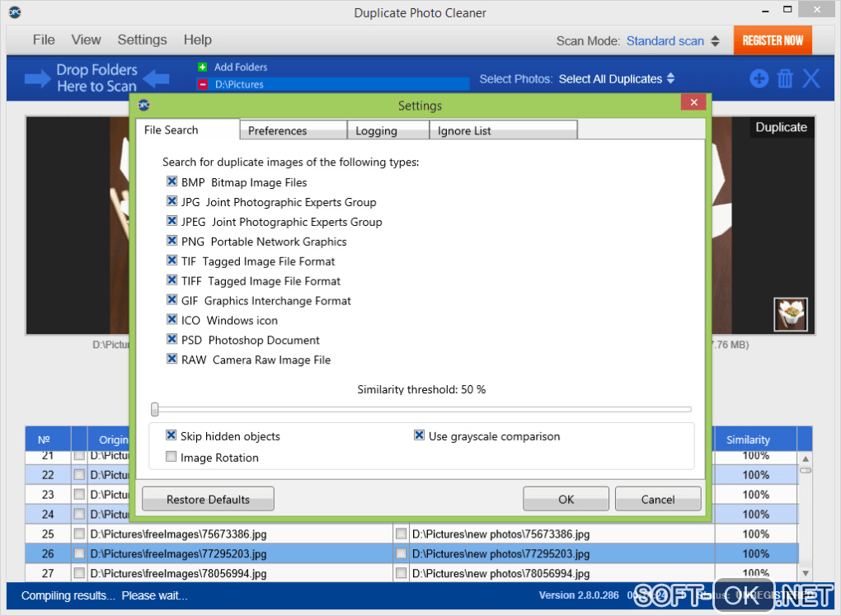The image size is (841, 616).
Task: Remove D:\Pictures folder with red minus icon
Action: coord(203,84)
